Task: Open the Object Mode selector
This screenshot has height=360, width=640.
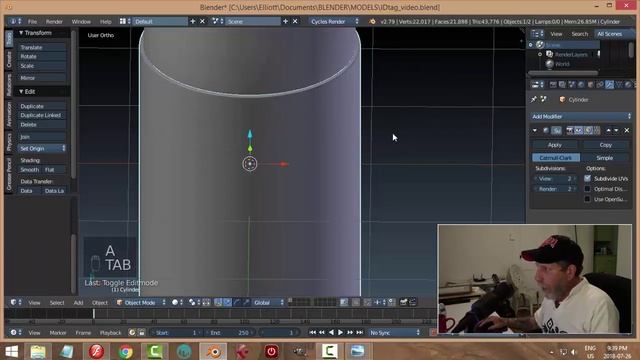Action: tap(141, 302)
